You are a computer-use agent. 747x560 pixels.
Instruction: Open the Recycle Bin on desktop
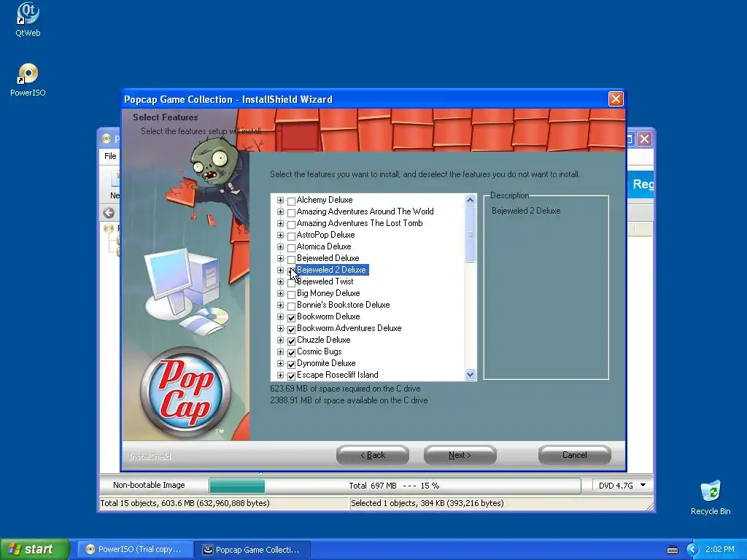click(711, 497)
